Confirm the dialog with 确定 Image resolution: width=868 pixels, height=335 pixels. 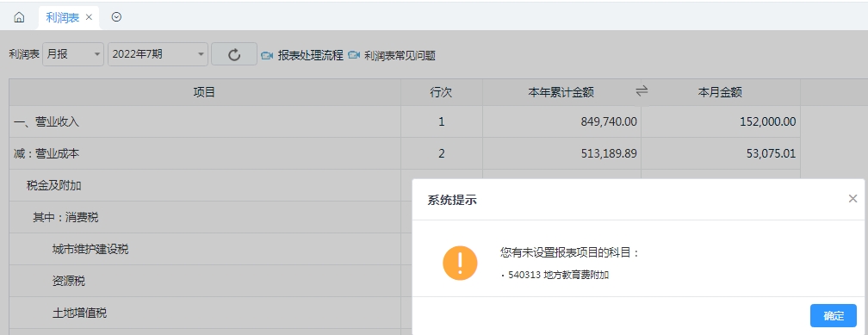(x=834, y=315)
